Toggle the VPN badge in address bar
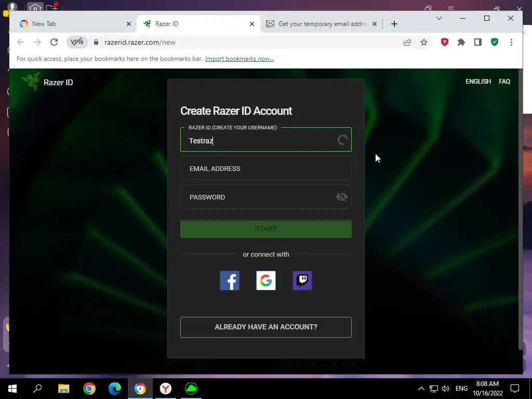Screen dimensions: 532x399 pyautogui.click(x=77, y=42)
